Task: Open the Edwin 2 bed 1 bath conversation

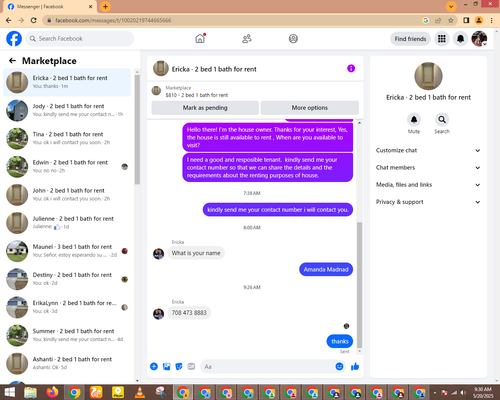Action: 67,167
